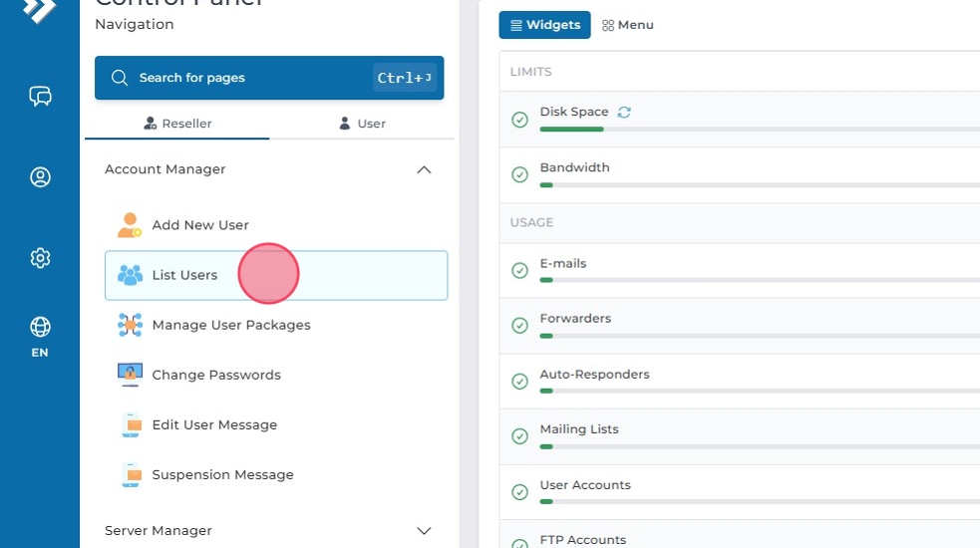
Task: Expand the Server Manager section
Action: (424, 531)
